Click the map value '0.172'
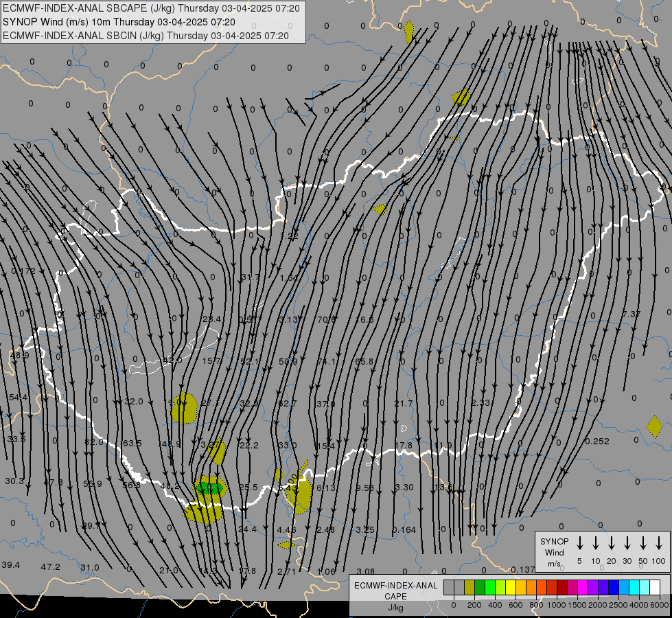This screenshot has width=672, height=618. [x=23, y=271]
